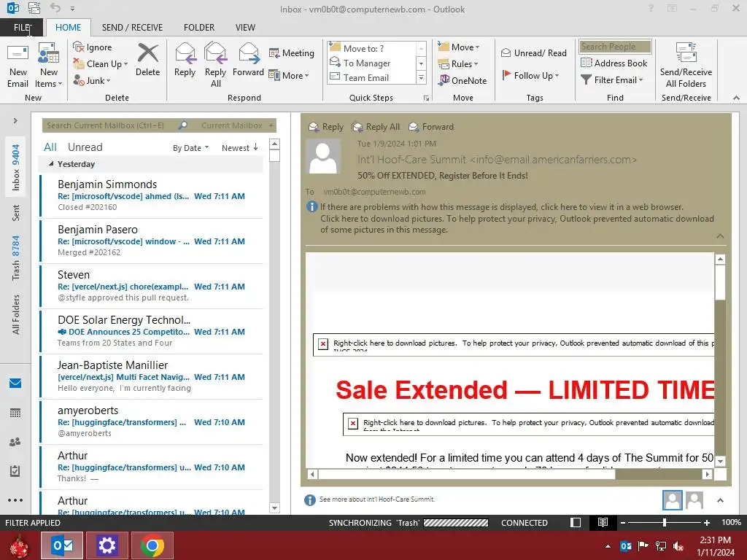This screenshot has height=560, width=747.
Task: Show All Folders
Action: pos(16,314)
